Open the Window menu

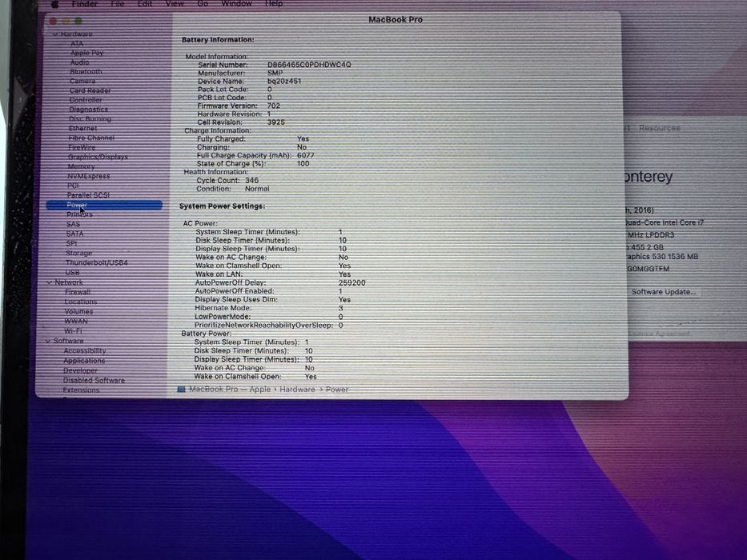click(x=237, y=3)
